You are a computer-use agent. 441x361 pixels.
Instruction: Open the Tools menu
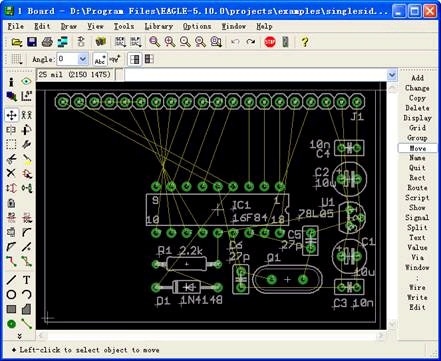[124, 26]
